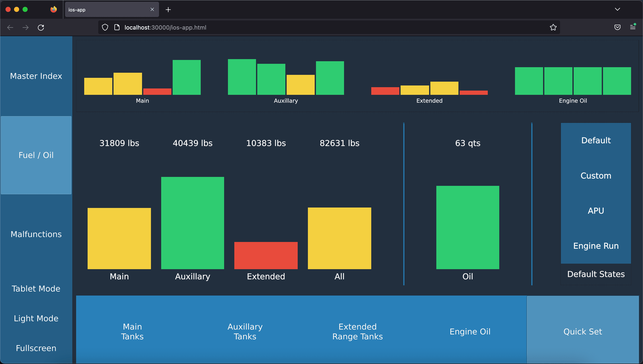Switch to the Main Tanks tab
The height and width of the screenshot is (364, 643).
tap(132, 331)
